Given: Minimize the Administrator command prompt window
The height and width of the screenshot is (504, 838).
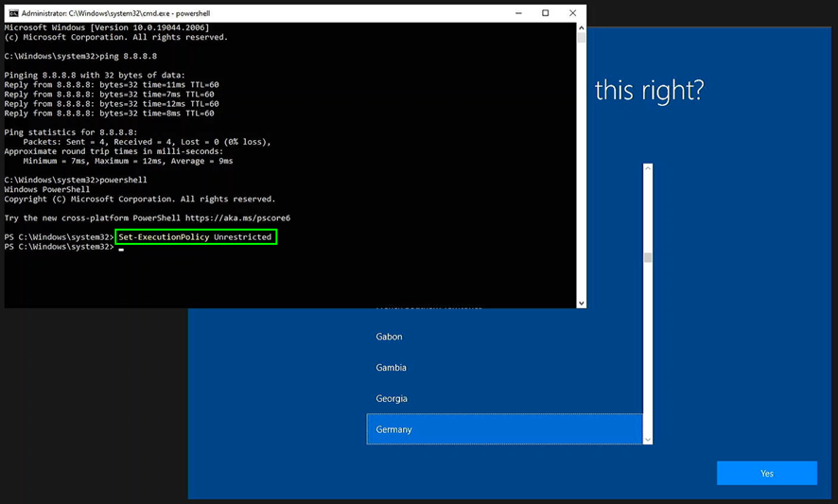Looking at the screenshot, I should point(519,13).
